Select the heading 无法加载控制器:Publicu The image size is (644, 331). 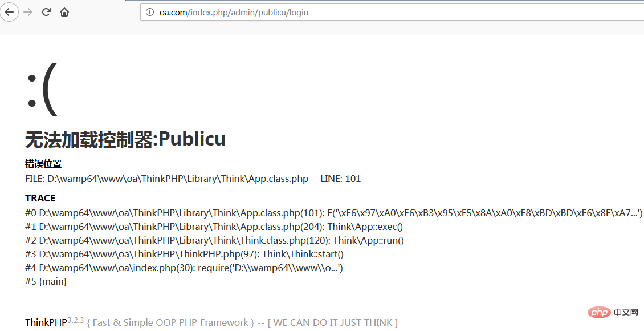click(x=125, y=139)
